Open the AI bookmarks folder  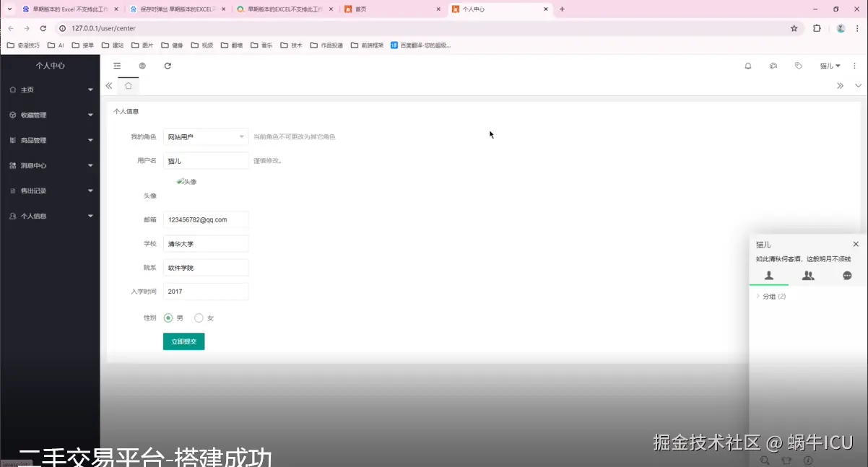click(56, 45)
